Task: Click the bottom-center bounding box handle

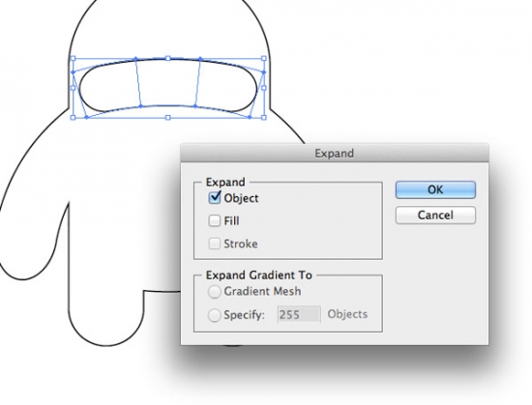Action: [167, 118]
